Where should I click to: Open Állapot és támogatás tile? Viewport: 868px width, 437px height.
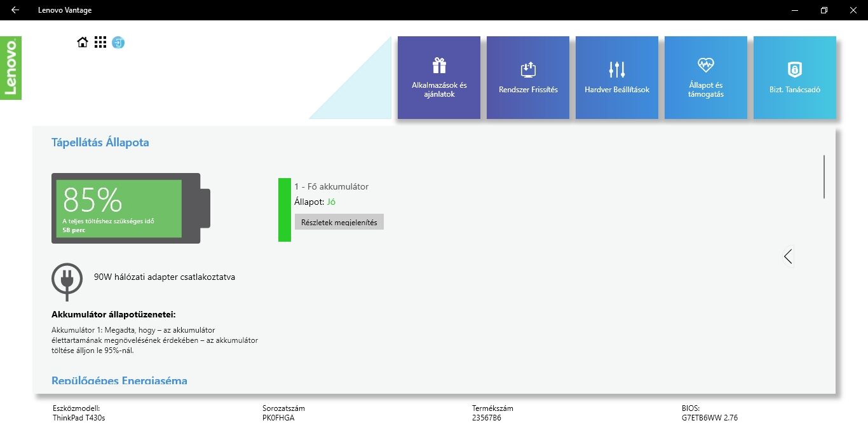coord(706,78)
